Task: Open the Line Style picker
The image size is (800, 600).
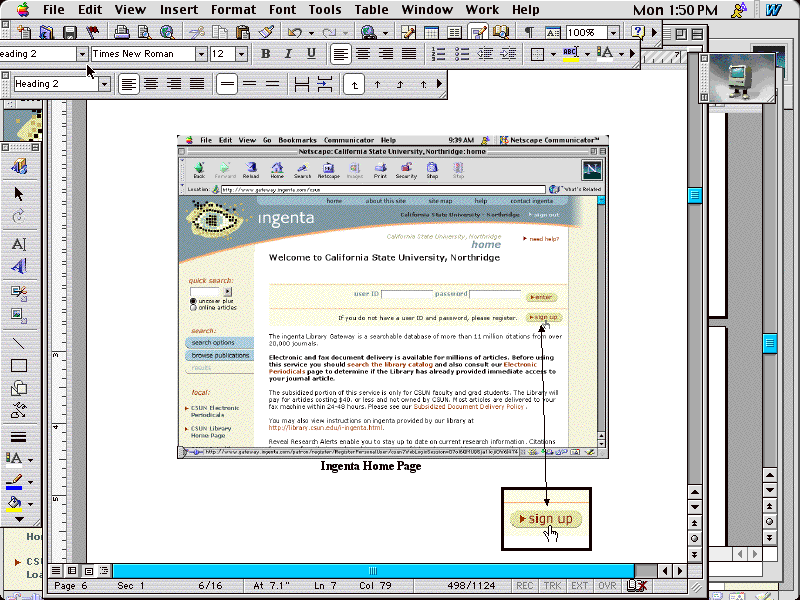Action: pyautogui.click(x=19, y=437)
